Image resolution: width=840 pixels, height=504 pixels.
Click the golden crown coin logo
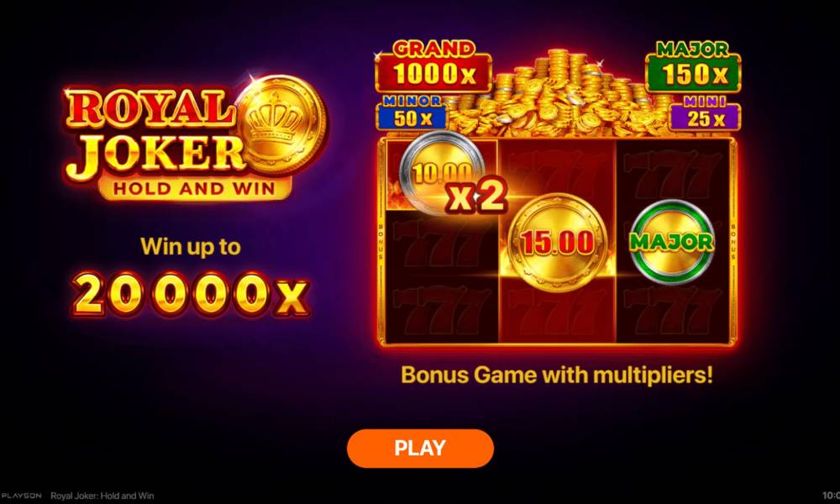coord(281,124)
